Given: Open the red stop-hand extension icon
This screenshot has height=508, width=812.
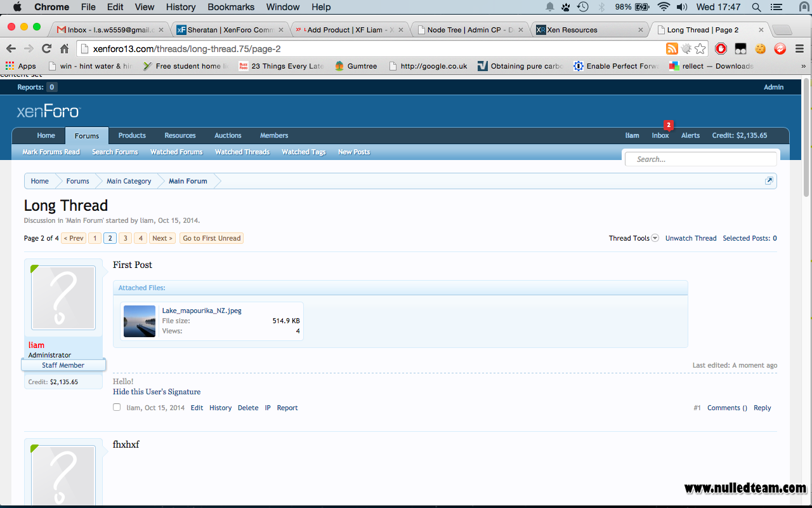Looking at the screenshot, I should (721, 49).
